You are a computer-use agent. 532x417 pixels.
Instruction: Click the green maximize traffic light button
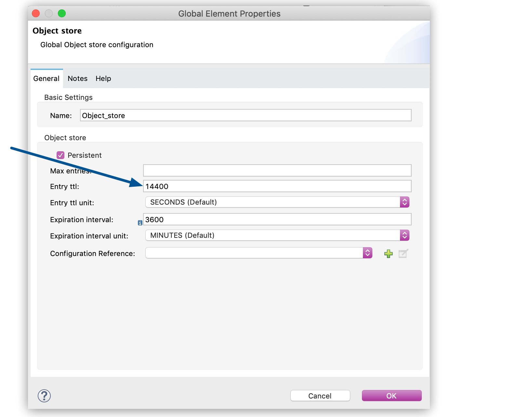[x=61, y=13]
